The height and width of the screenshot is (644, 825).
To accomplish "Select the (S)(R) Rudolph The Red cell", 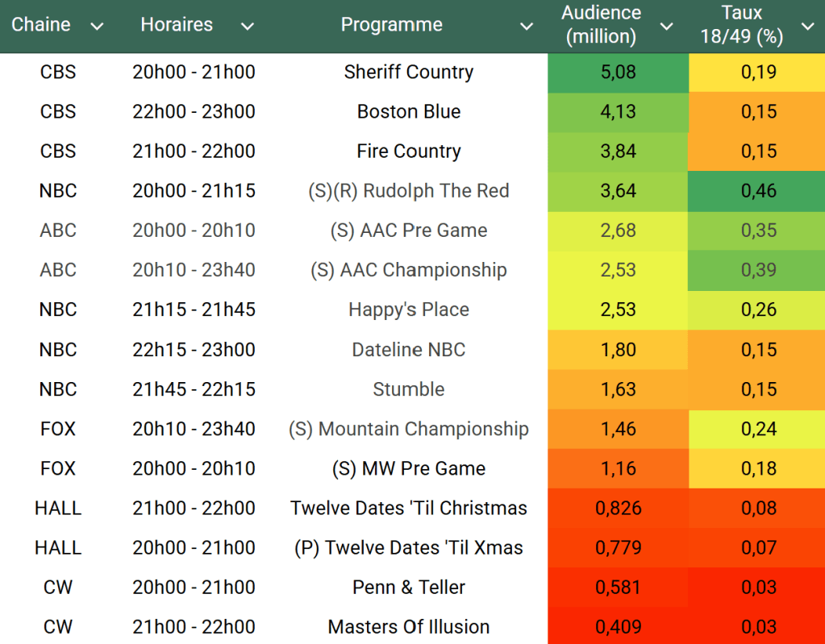I will 408,191.
